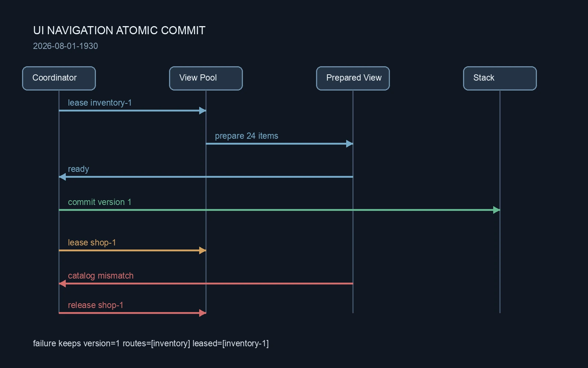Click the failure keeps version footer text
The height and width of the screenshot is (368, 588).
click(151, 343)
